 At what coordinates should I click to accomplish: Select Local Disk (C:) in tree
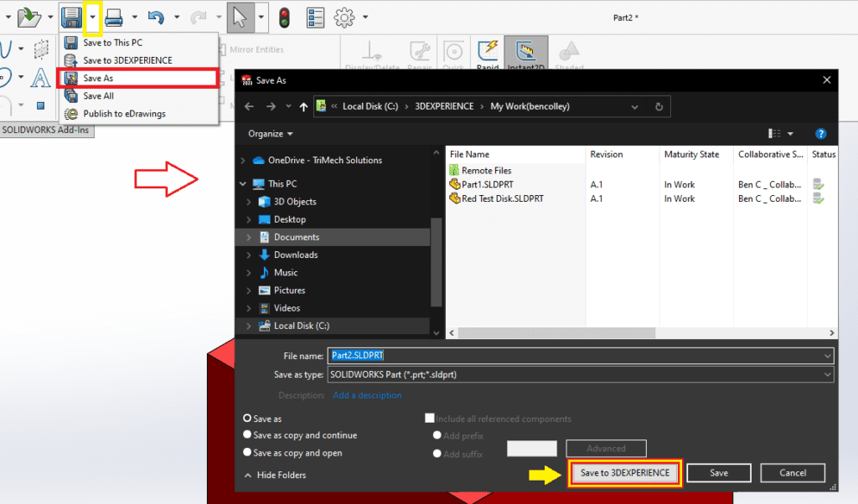pos(302,326)
